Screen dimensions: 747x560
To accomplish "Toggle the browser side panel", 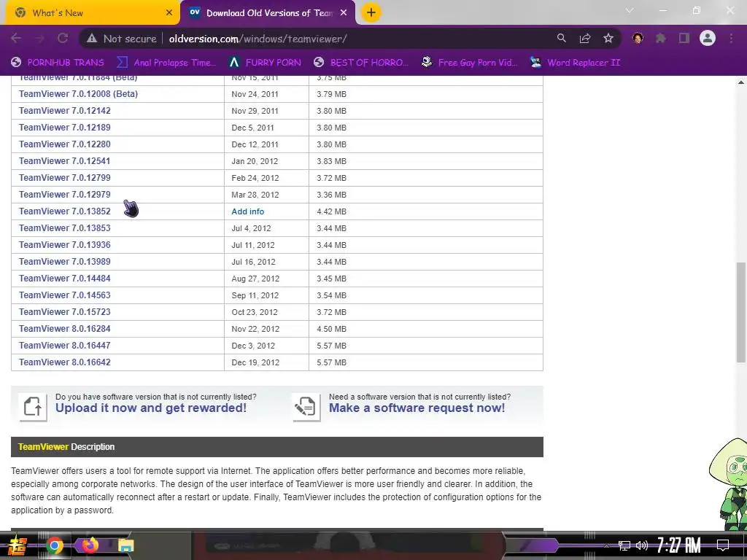I will point(684,39).
